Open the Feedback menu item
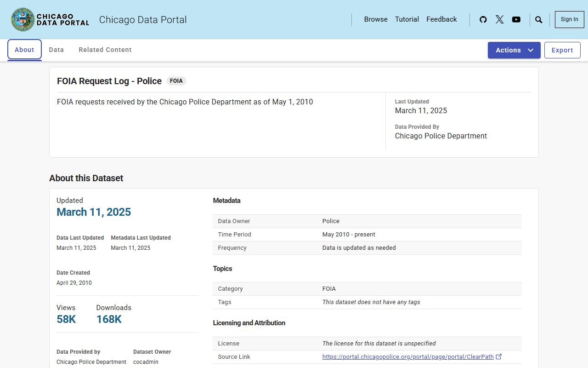 click(x=441, y=19)
